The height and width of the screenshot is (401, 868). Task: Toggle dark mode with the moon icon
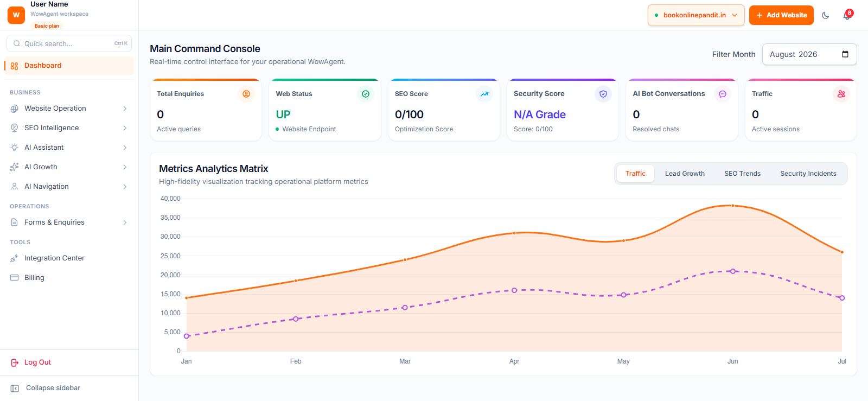pos(825,15)
